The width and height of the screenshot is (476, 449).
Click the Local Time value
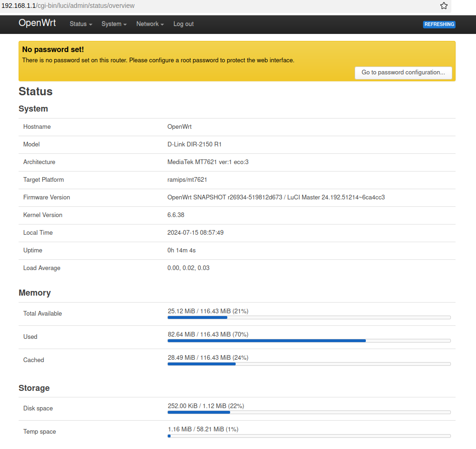tap(195, 232)
